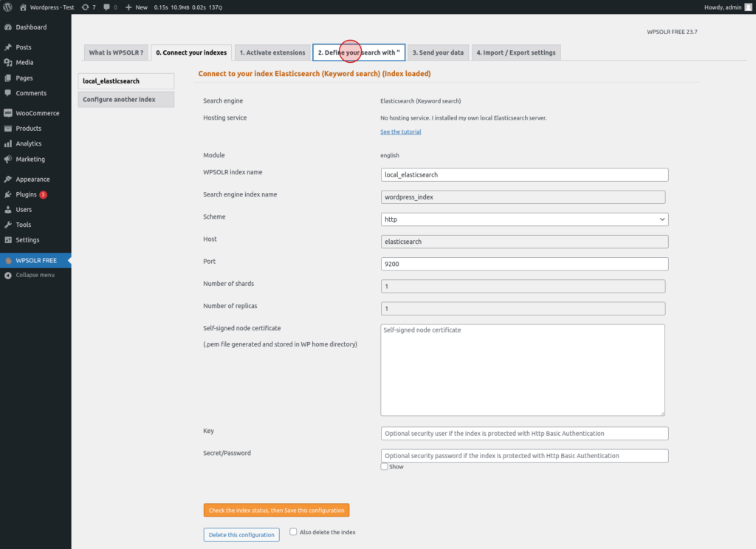Open 4. Import / Export settings tab
The image size is (756, 549).
tap(516, 52)
